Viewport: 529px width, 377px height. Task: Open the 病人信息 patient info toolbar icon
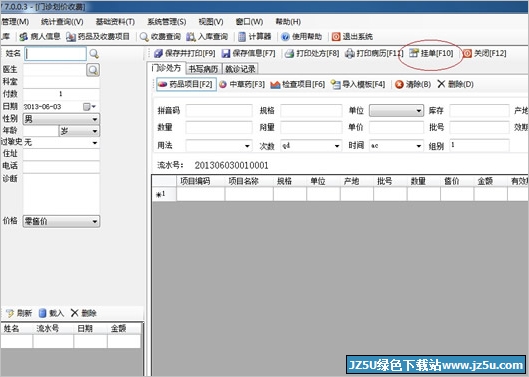click(x=23, y=36)
